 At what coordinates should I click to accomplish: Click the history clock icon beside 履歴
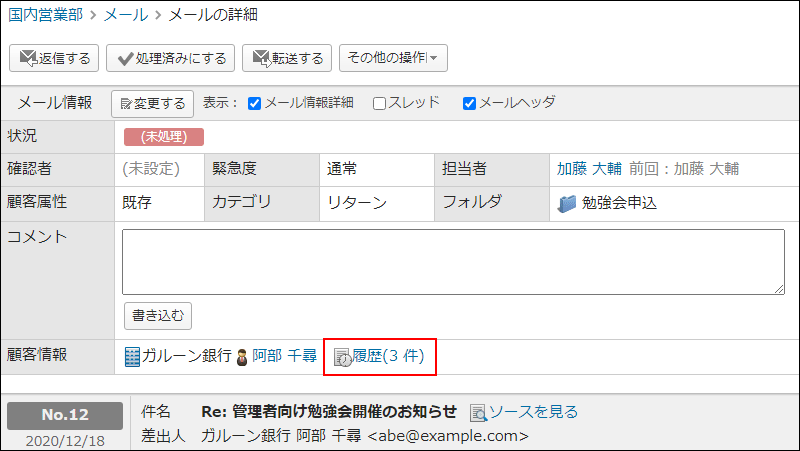click(x=342, y=358)
